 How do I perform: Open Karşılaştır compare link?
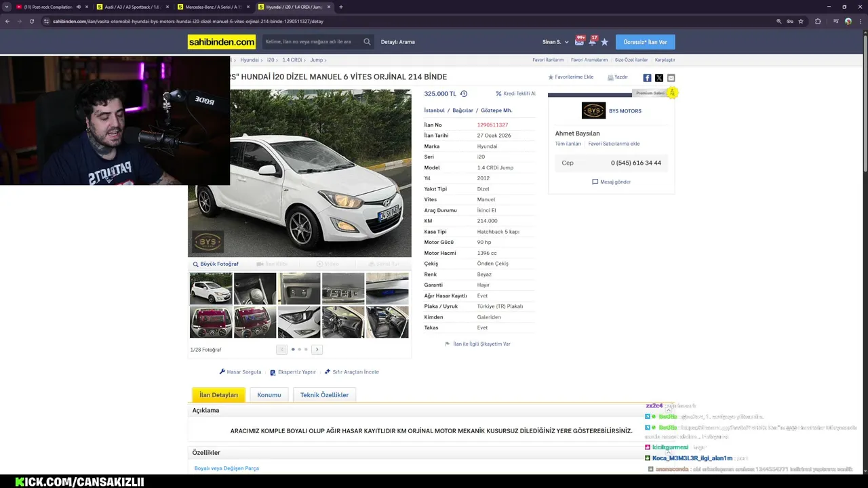(665, 60)
